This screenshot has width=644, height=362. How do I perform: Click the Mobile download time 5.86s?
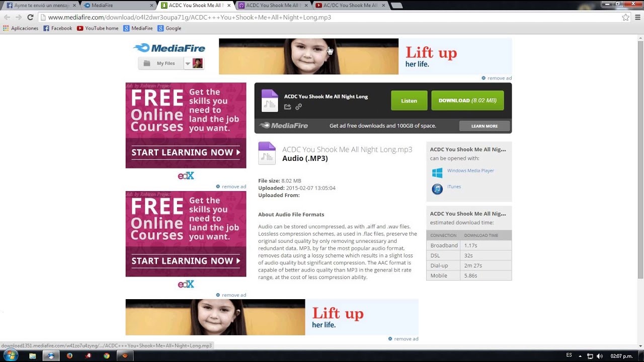click(x=470, y=276)
